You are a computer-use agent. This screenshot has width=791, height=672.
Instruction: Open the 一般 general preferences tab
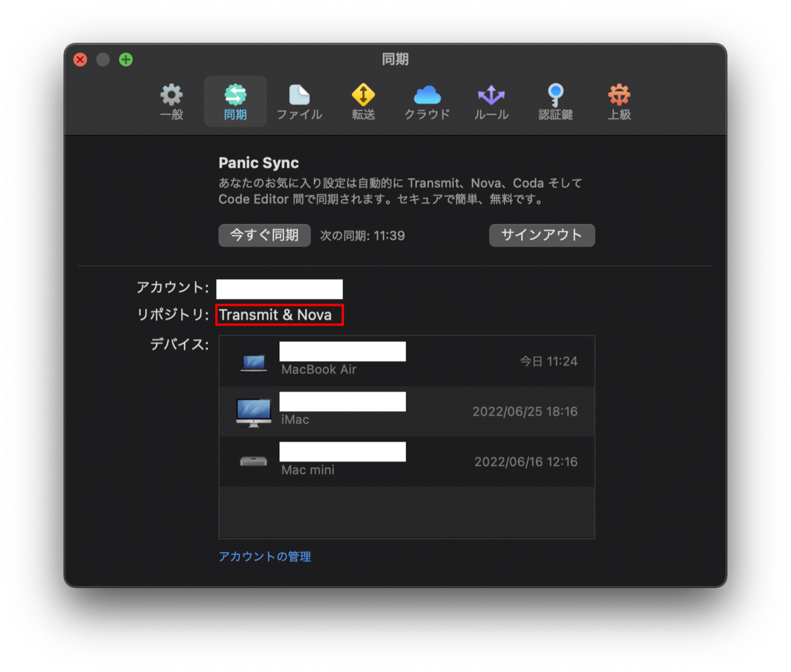click(171, 102)
